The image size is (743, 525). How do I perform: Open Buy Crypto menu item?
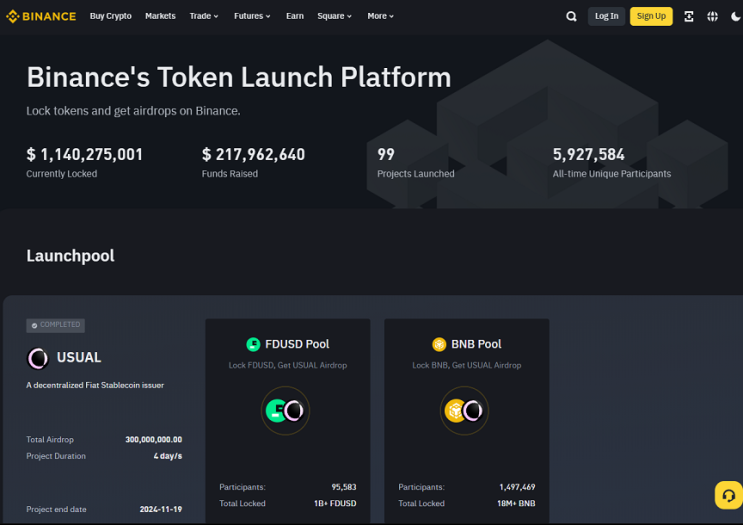point(110,16)
